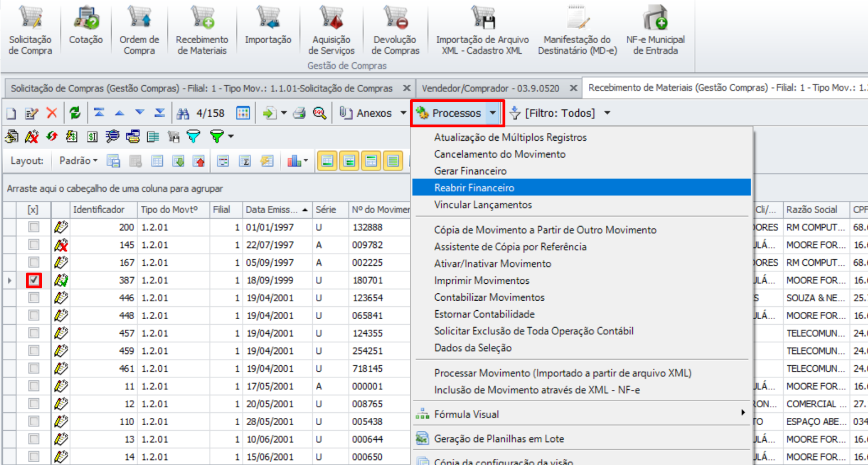Open Manifestação do Destinatário (MD-e)

tap(577, 30)
